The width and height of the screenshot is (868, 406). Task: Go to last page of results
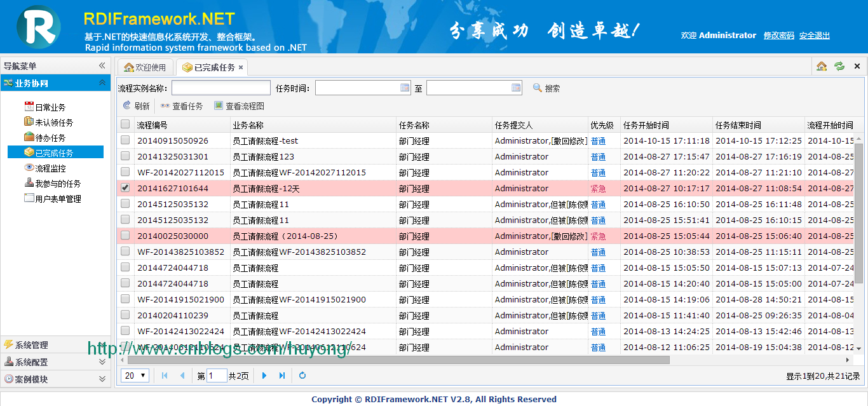[281, 376]
